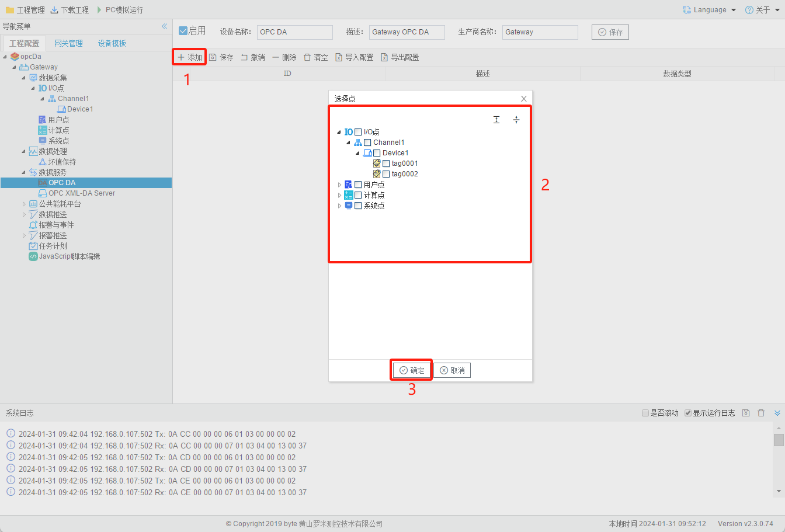Image resolution: width=785 pixels, height=532 pixels.
Task: Check the 计算点 checkbox in dialog
Action: 358,195
